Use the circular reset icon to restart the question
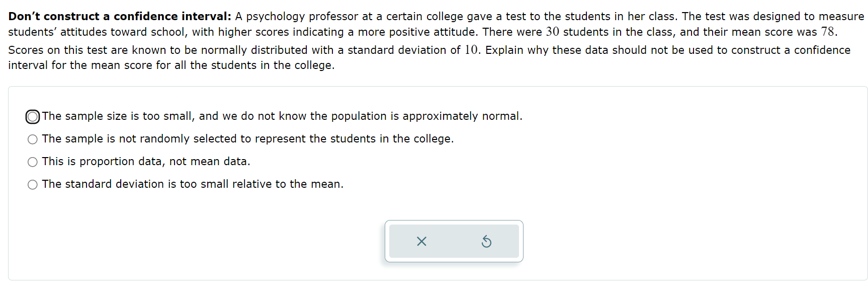This screenshot has width=868, height=290. (x=487, y=242)
